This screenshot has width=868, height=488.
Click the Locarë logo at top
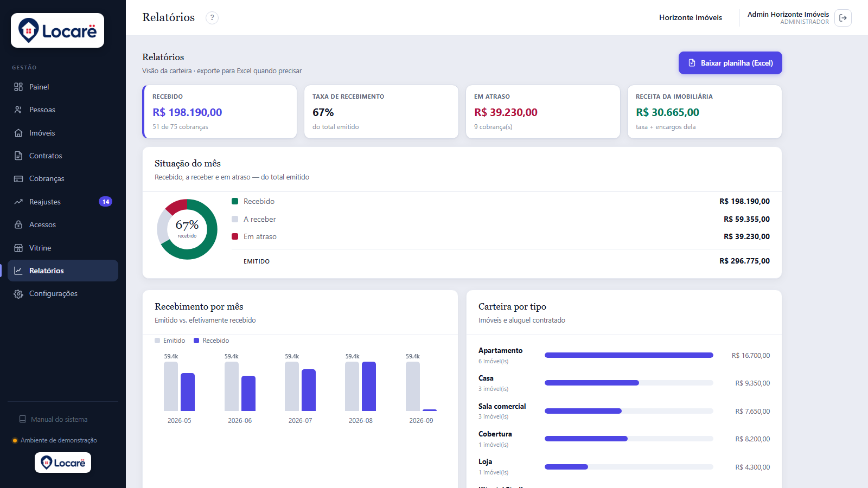click(58, 30)
